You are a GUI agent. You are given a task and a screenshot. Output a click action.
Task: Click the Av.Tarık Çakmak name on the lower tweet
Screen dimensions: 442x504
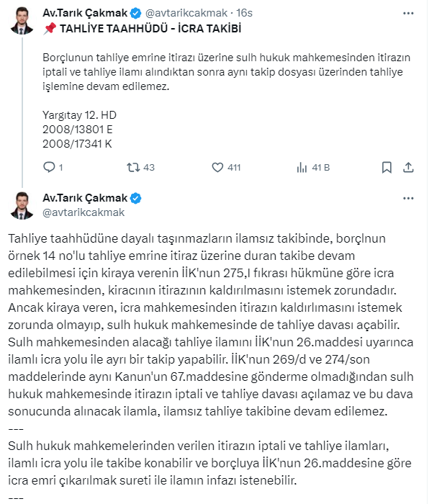point(85,198)
